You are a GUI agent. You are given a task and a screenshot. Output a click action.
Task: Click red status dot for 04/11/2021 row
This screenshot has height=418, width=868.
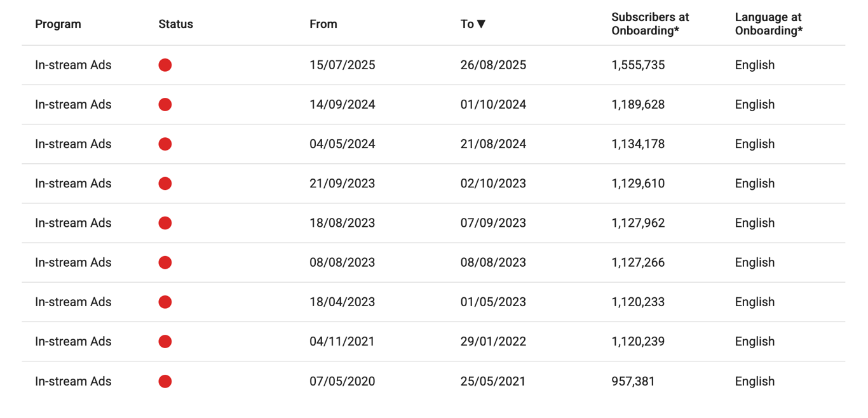pyautogui.click(x=165, y=342)
